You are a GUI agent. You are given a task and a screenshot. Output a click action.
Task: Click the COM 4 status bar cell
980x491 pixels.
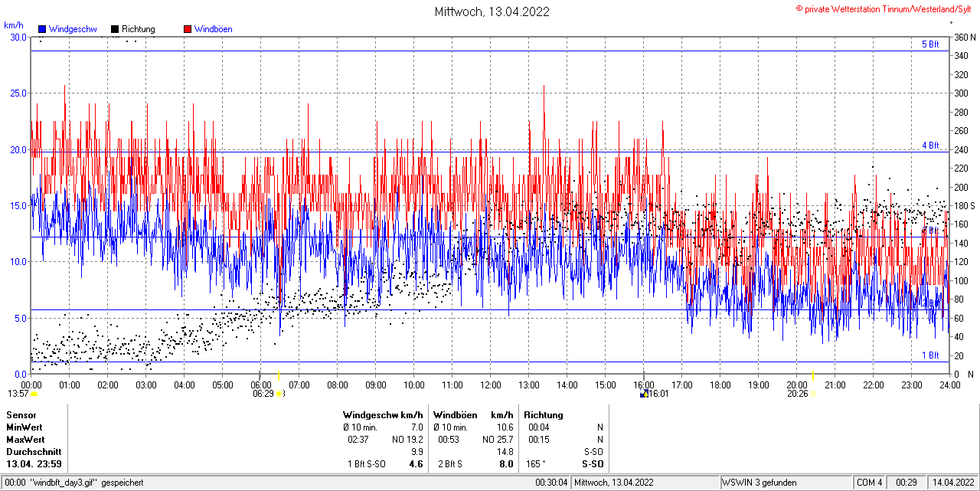pyautogui.click(x=870, y=483)
